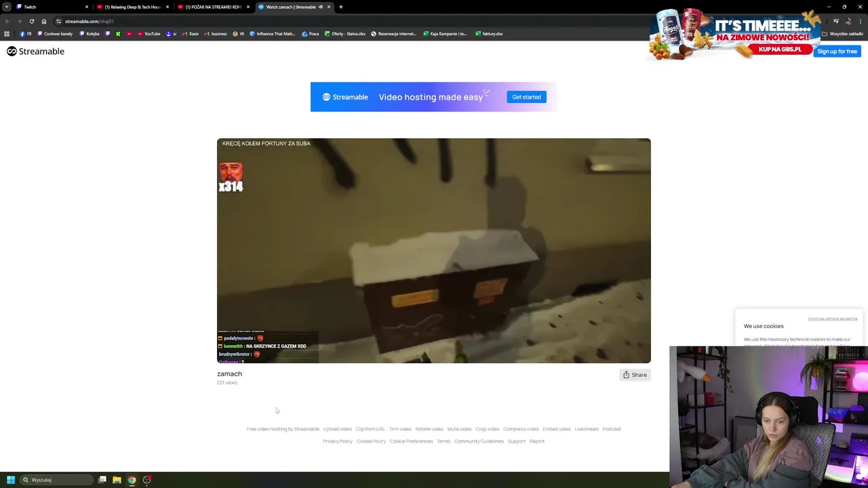The image size is (868, 488).
Task: Switch to the POŻAR NA STREAMIE tab
Action: 213,7
